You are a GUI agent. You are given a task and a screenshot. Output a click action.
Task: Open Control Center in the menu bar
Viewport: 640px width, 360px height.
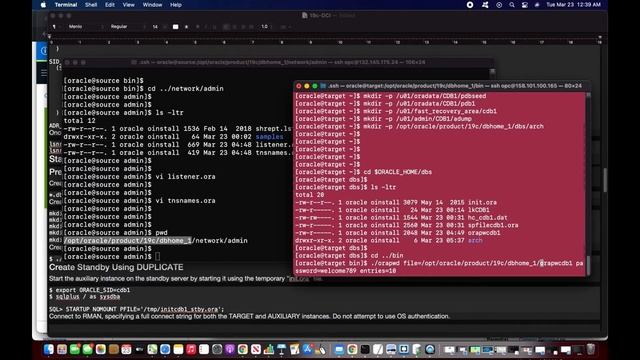524,5
